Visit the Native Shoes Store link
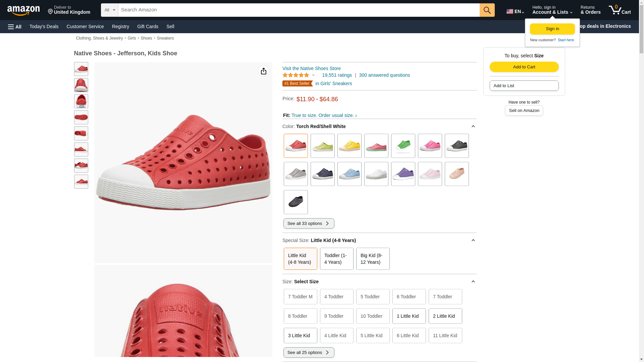644x362 pixels. coord(311,68)
